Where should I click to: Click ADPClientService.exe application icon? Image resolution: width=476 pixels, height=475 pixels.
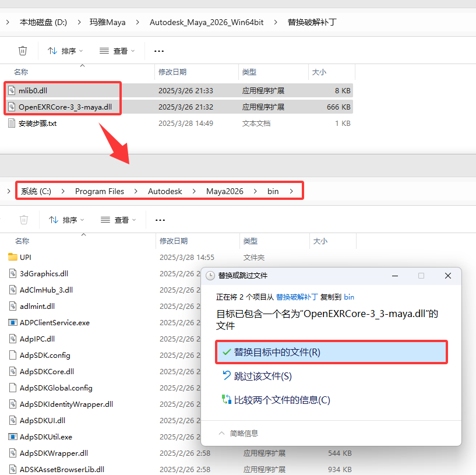point(12,322)
